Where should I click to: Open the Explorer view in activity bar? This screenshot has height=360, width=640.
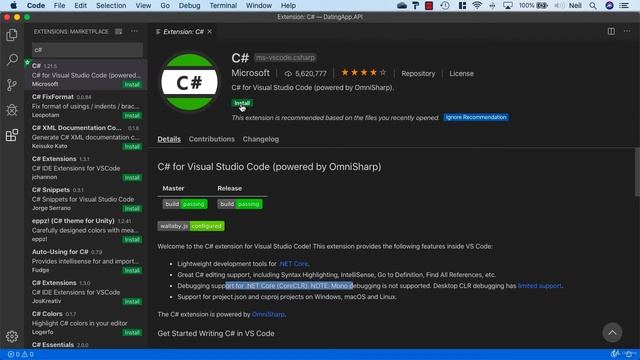point(12,35)
